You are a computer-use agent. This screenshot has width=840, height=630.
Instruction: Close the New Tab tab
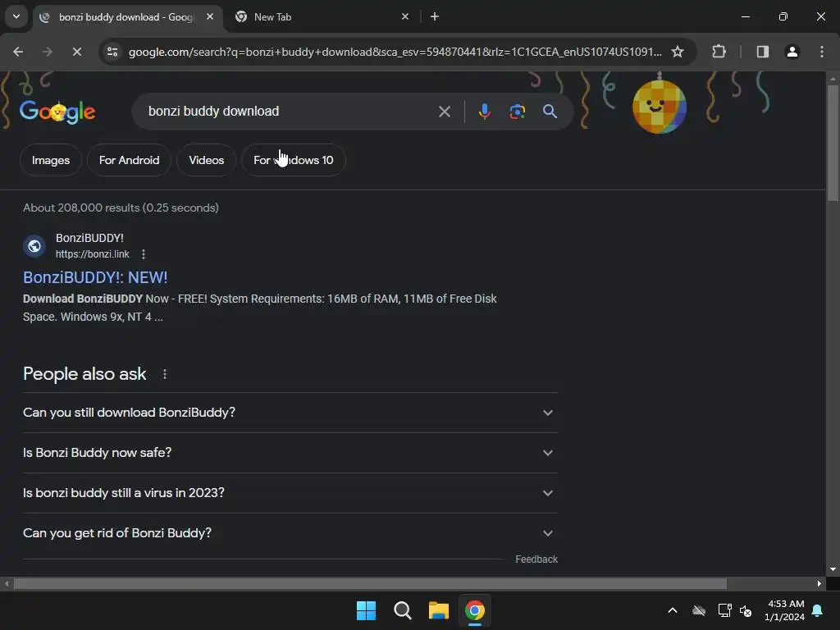pos(405,16)
